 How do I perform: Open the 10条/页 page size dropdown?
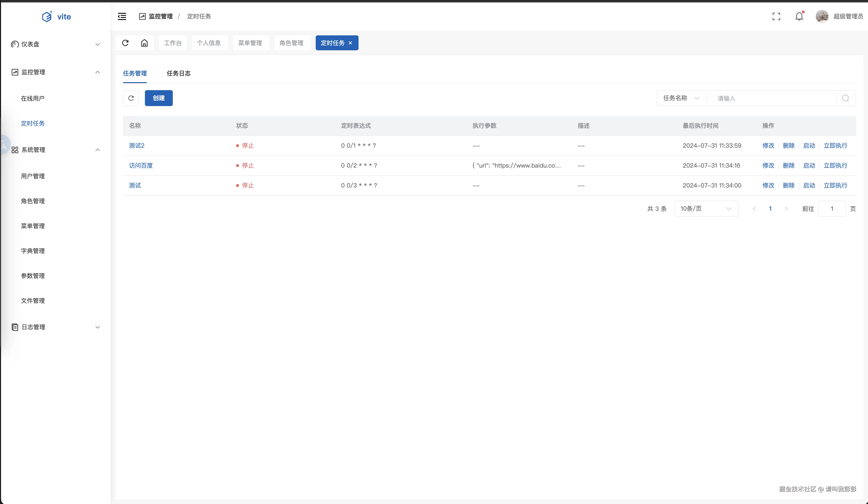pyautogui.click(x=706, y=209)
